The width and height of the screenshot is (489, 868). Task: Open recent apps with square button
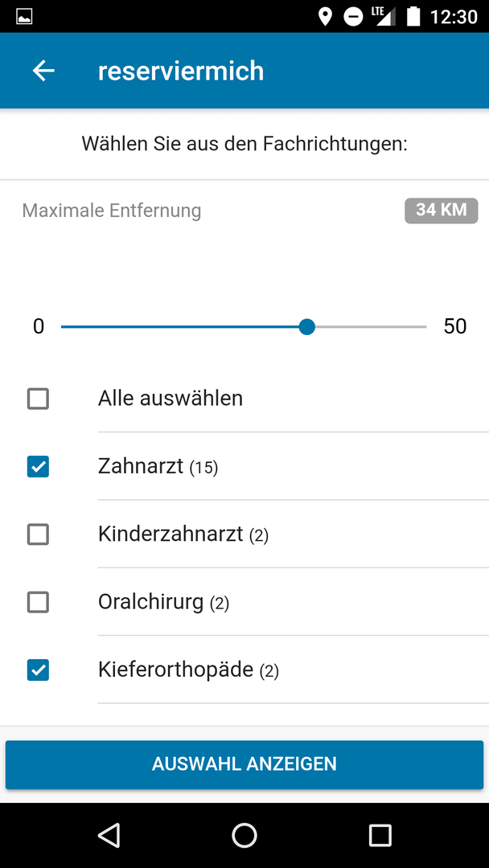pyautogui.click(x=380, y=835)
